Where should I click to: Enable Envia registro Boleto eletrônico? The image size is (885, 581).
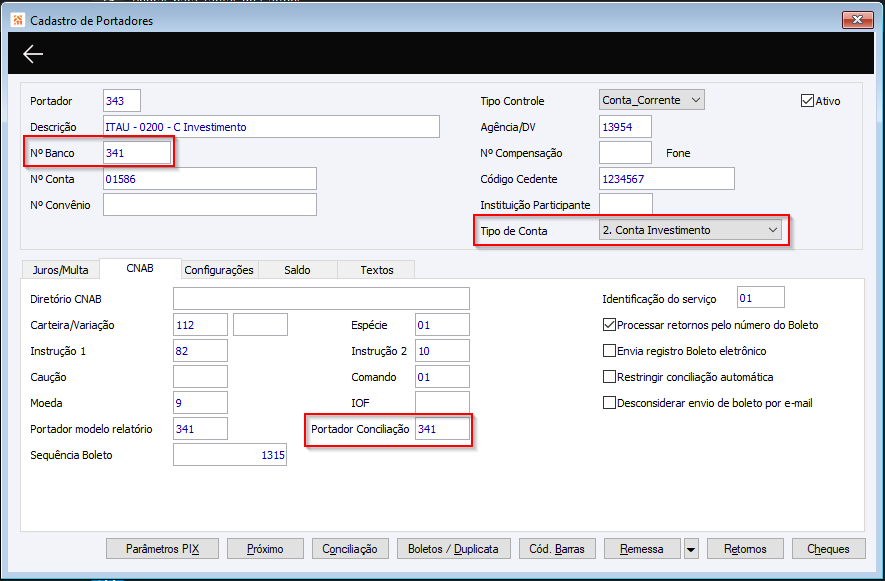pyautogui.click(x=609, y=351)
